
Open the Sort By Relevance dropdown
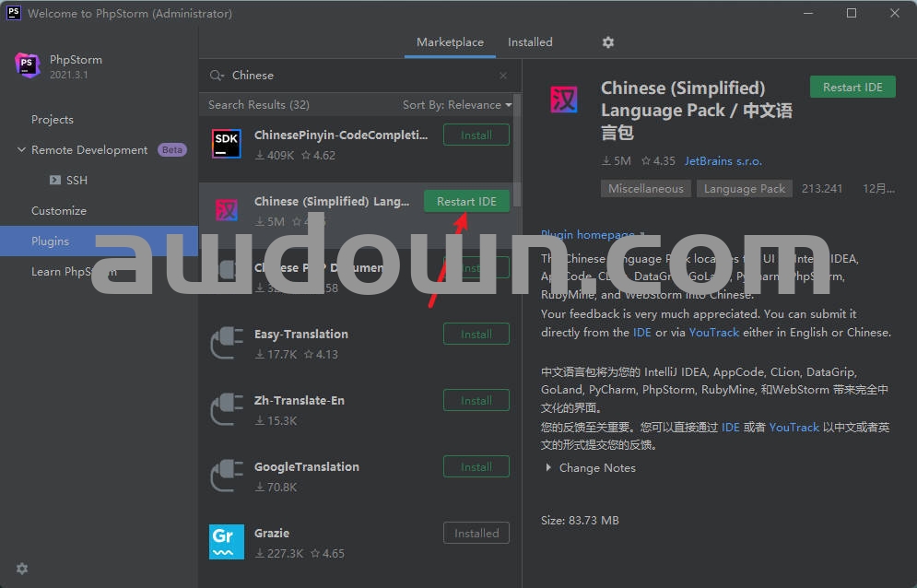point(456,105)
